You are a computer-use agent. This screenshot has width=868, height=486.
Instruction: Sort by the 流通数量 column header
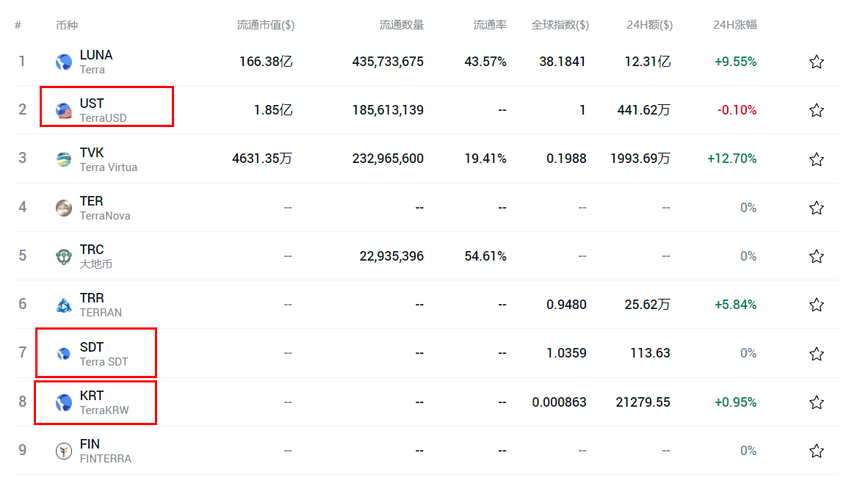click(x=401, y=25)
